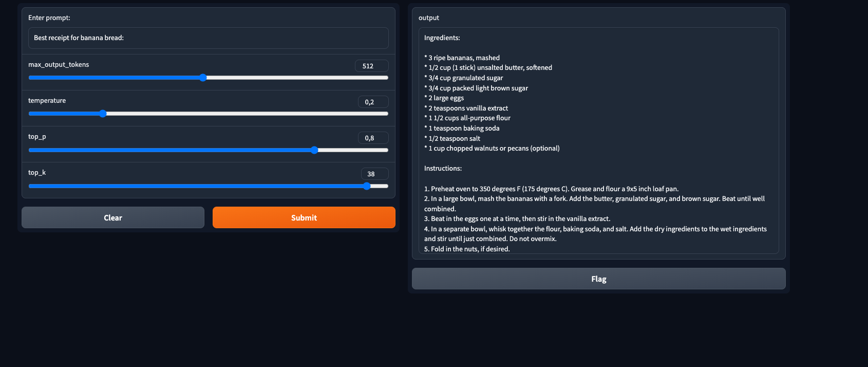Click the top_p label
This screenshot has height=367, width=868.
(x=37, y=137)
